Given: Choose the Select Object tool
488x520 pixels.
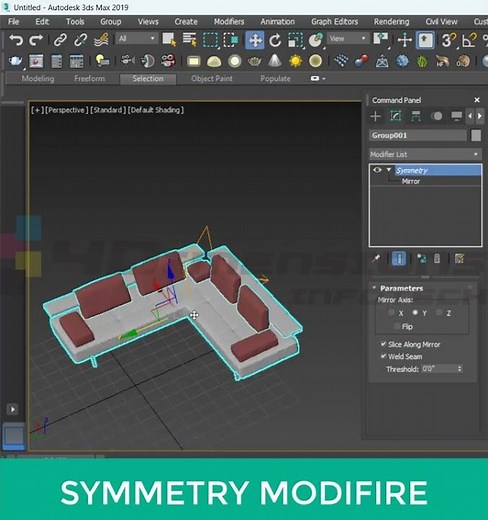Looking at the screenshot, I should click(169, 40).
